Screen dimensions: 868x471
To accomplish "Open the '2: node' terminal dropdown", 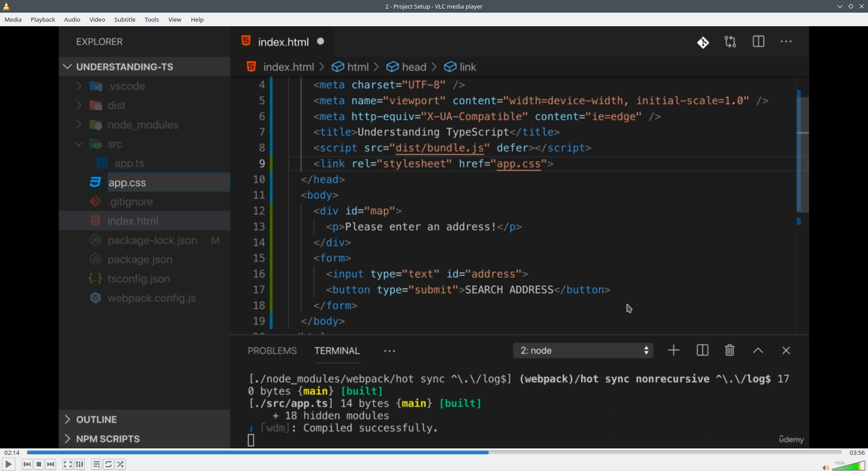I will coord(583,350).
